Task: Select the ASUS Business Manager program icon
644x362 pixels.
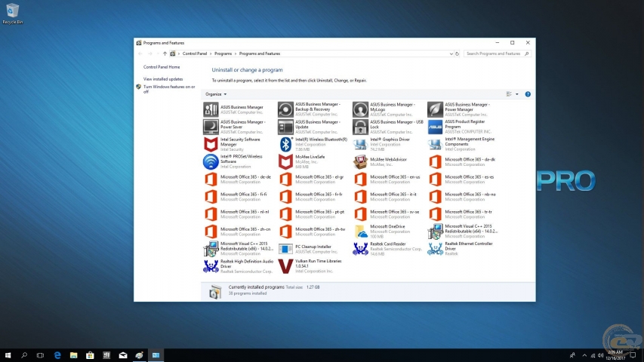Action: (x=211, y=109)
